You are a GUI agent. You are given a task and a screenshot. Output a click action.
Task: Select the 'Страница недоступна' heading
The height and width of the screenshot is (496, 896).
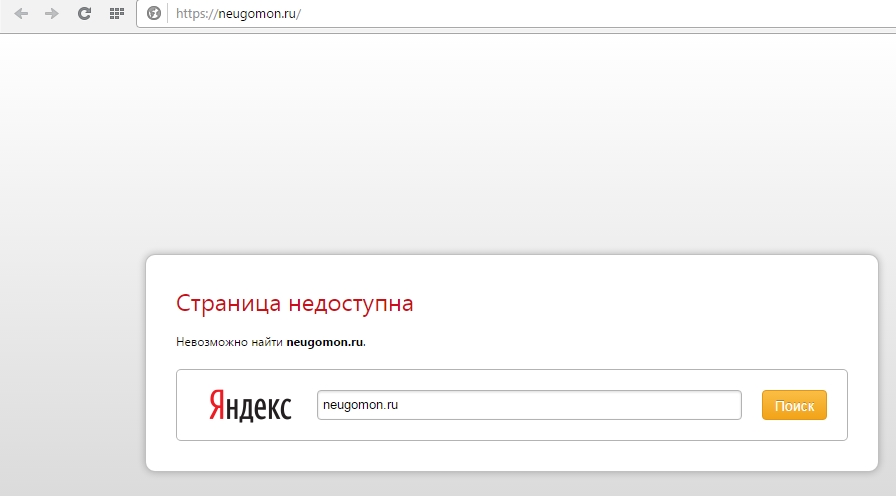click(294, 303)
